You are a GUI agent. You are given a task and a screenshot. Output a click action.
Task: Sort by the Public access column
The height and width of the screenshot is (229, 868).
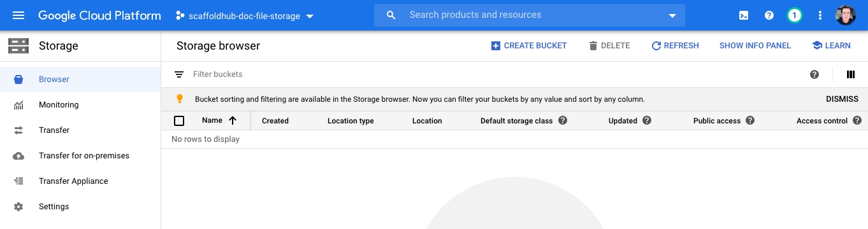click(x=717, y=121)
